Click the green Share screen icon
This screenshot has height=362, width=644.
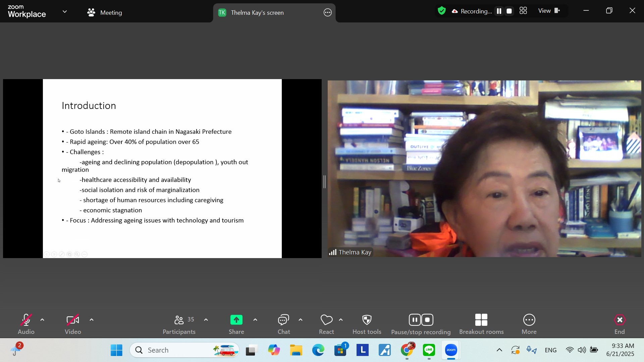click(x=236, y=320)
